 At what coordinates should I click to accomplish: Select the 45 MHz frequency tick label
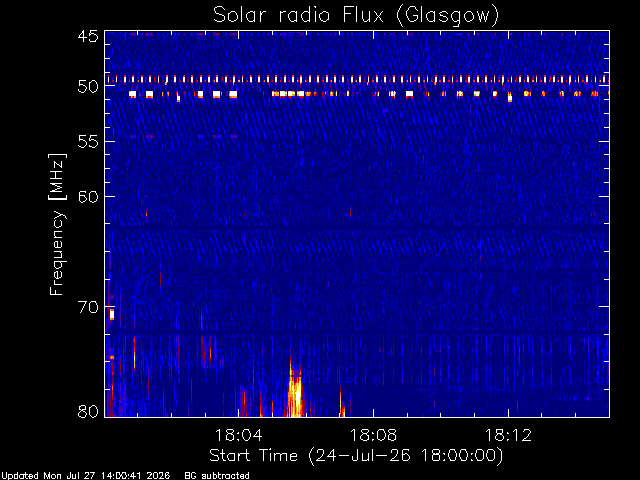88,36
